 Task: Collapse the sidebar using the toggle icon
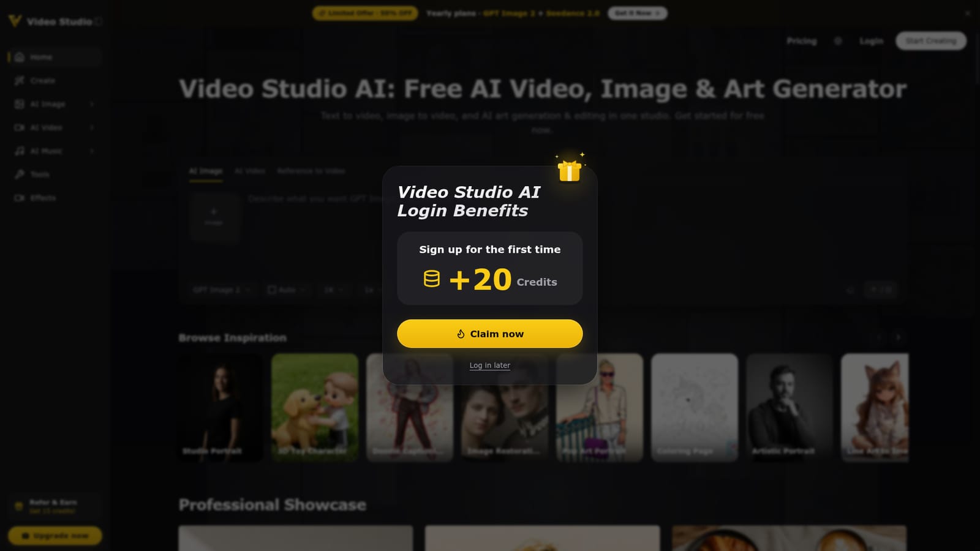99,21
